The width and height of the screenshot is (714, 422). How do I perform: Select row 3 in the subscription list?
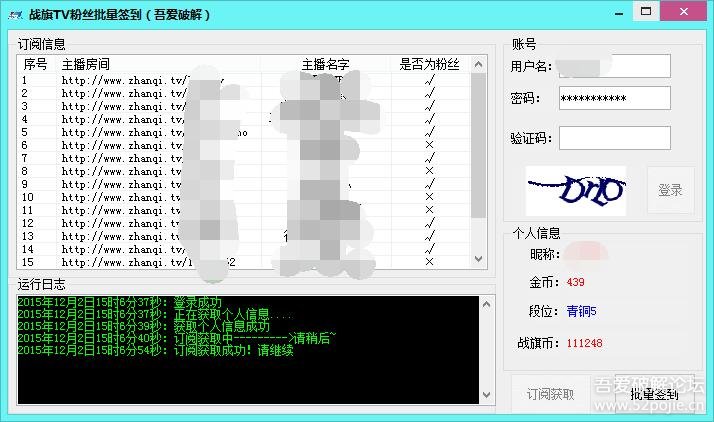click(244, 107)
